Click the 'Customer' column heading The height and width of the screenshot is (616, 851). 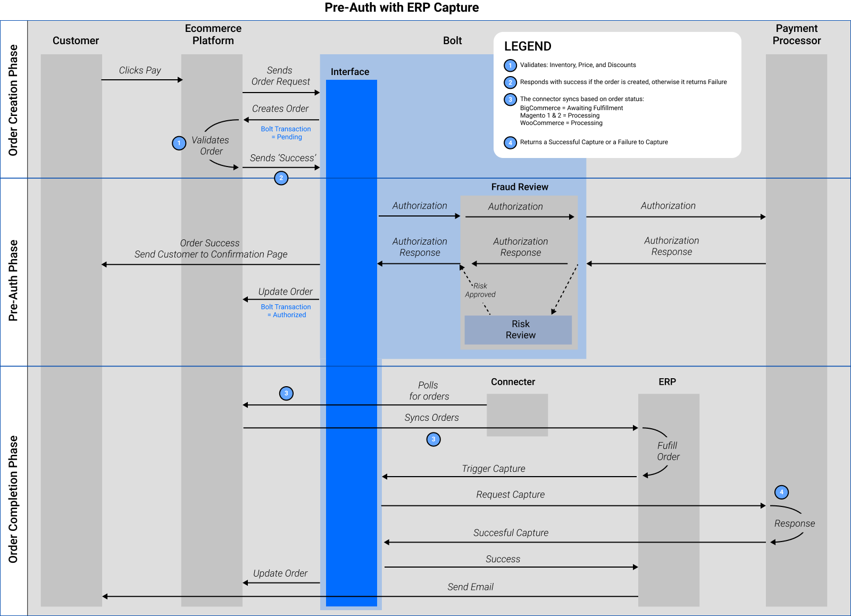(x=76, y=41)
